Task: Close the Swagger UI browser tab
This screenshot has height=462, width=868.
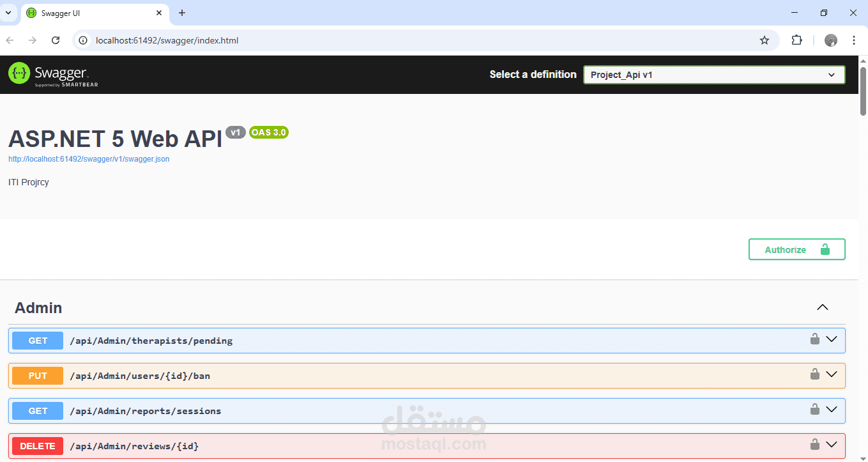Action: [159, 13]
